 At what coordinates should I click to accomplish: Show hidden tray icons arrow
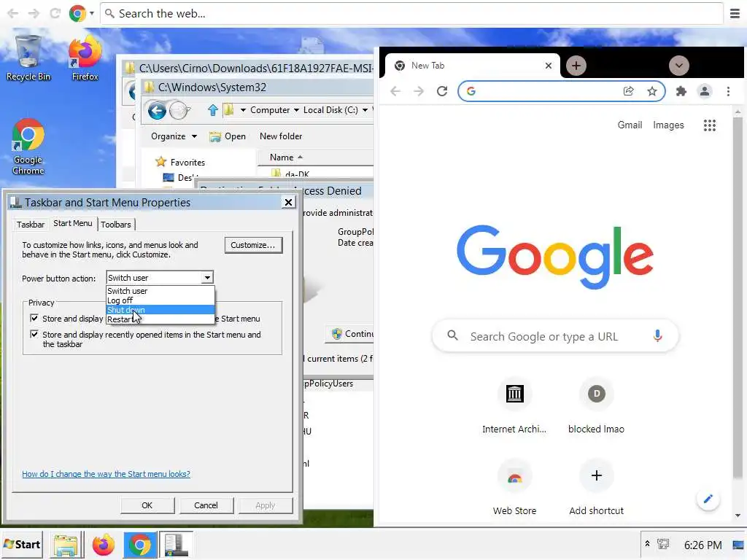[647, 543]
